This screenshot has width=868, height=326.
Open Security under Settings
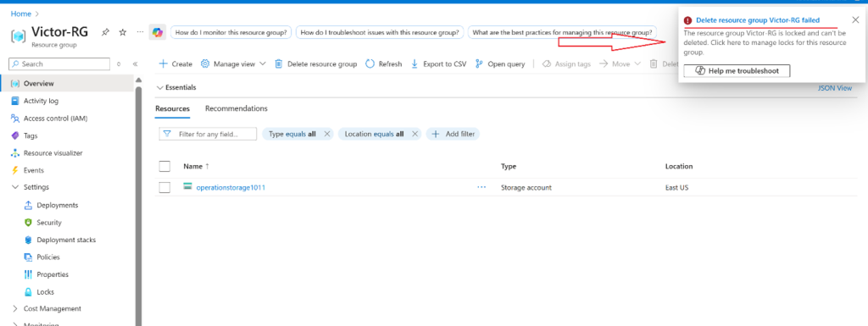coord(49,223)
